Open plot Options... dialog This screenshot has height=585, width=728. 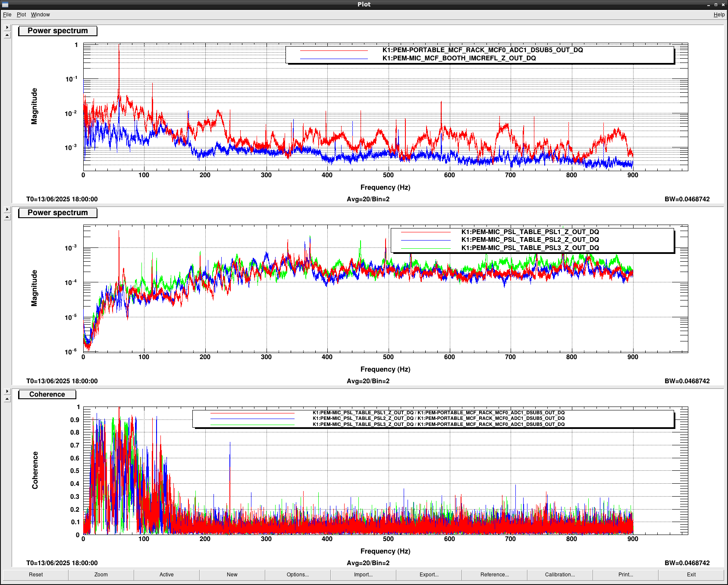(x=298, y=575)
